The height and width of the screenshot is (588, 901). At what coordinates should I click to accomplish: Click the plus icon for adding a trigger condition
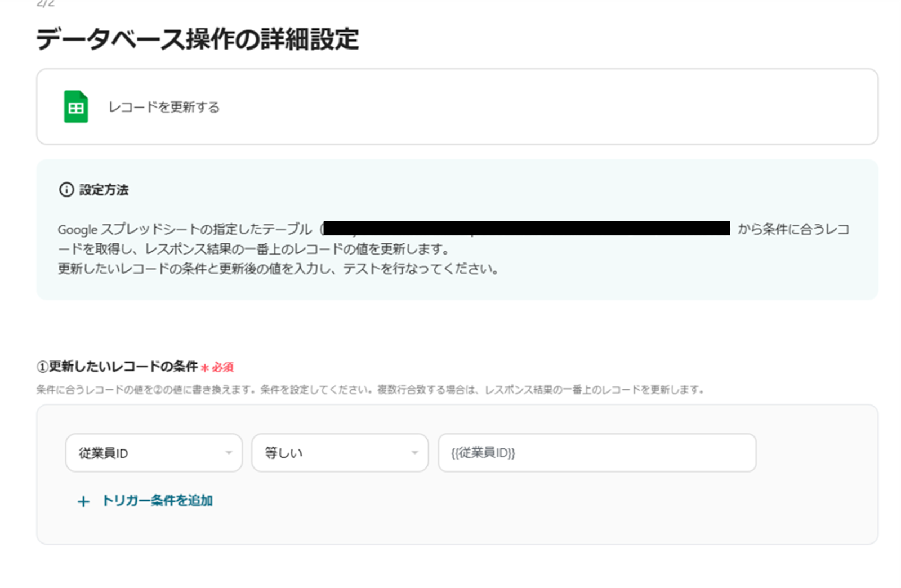83,501
